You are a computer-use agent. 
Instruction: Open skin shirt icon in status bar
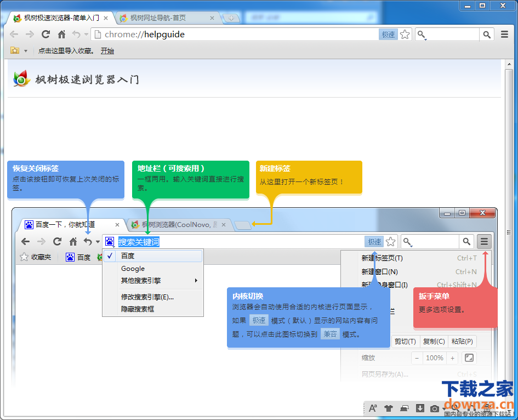pyautogui.click(x=389, y=408)
